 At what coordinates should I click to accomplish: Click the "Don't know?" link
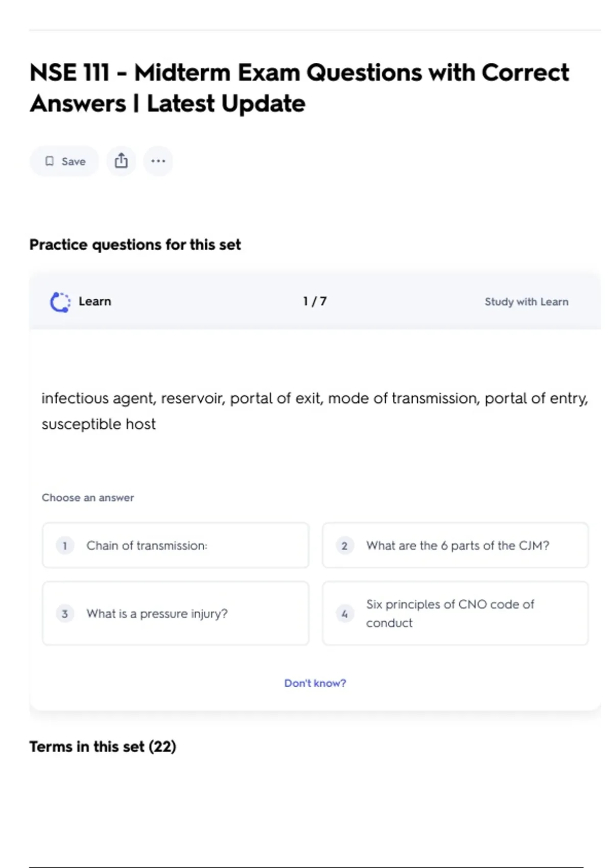[315, 683]
